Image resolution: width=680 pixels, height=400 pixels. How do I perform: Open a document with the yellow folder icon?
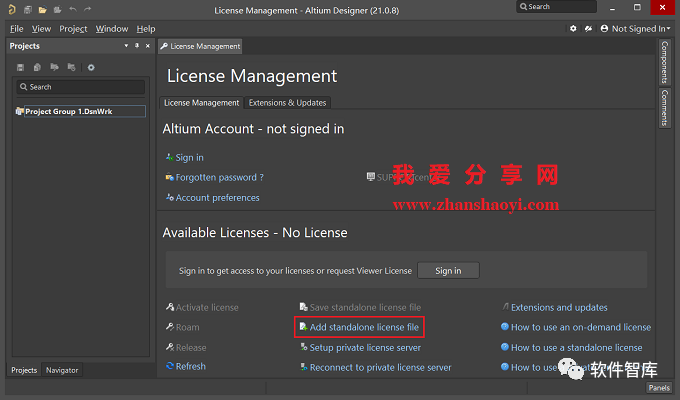pos(42,10)
